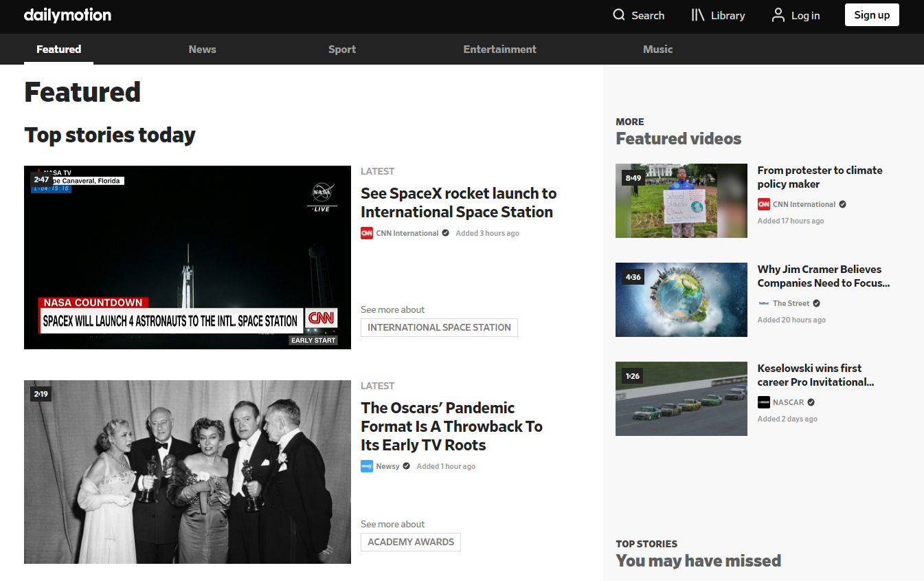Screen dimensions: 924x581
Task: Click the ACADEMY AWARDS tag
Action: click(x=411, y=542)
